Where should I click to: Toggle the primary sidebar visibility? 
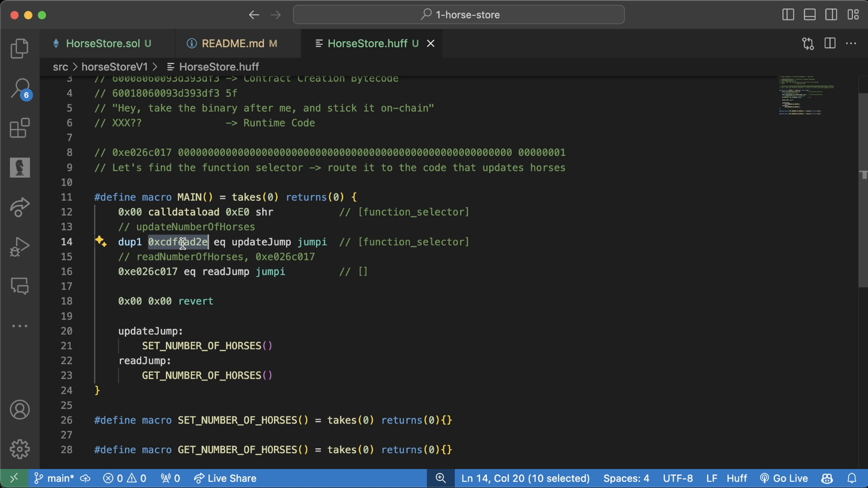[788, 14]
